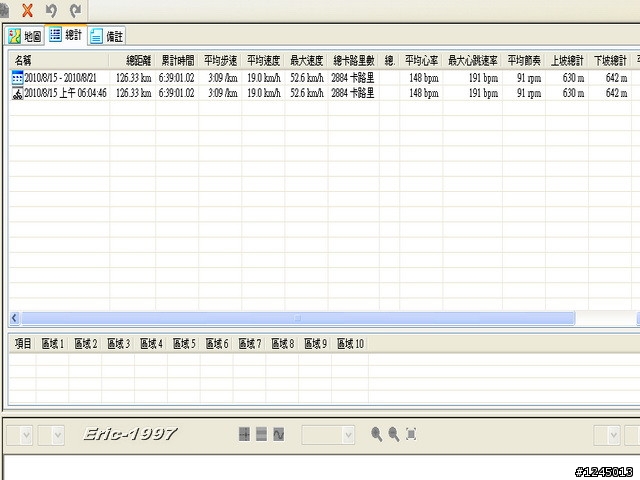640x480 pixels.
Task: Click the 名稱 column header
Action: 59,61
